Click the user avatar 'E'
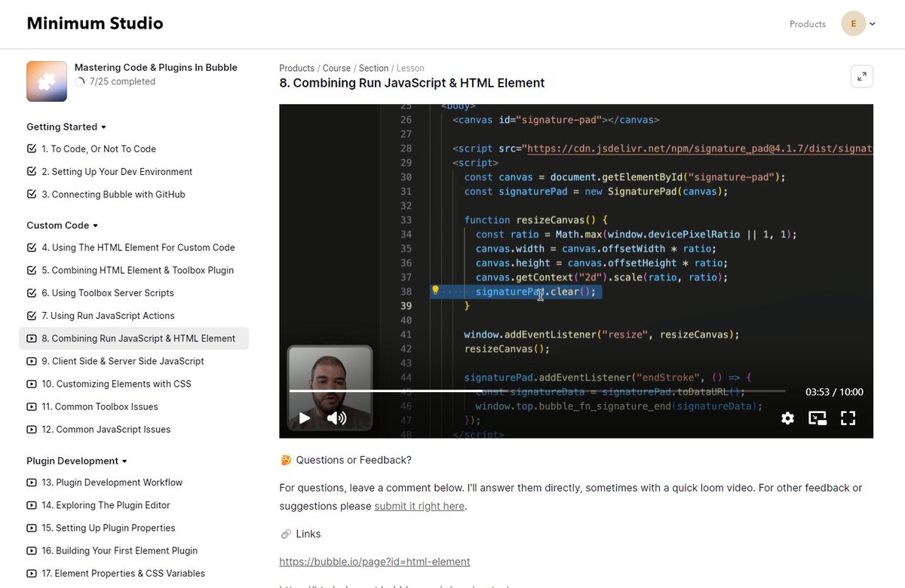The width and height of the screenshot is (905, 588). tap(854, 23)
